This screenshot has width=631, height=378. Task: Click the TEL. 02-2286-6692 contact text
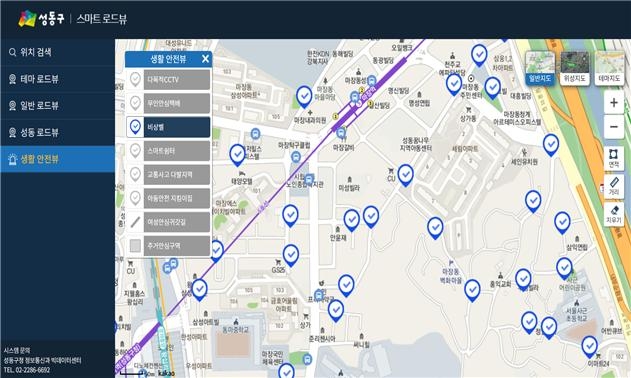(27, 370)
